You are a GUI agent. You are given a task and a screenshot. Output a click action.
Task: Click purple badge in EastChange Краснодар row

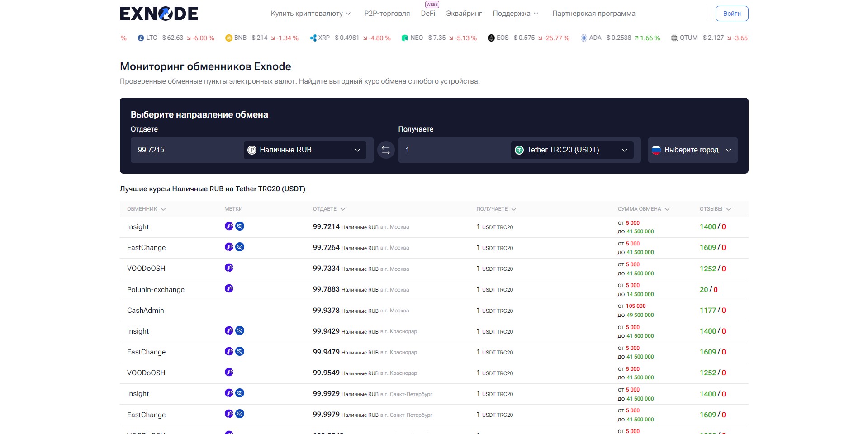point(229,351)
